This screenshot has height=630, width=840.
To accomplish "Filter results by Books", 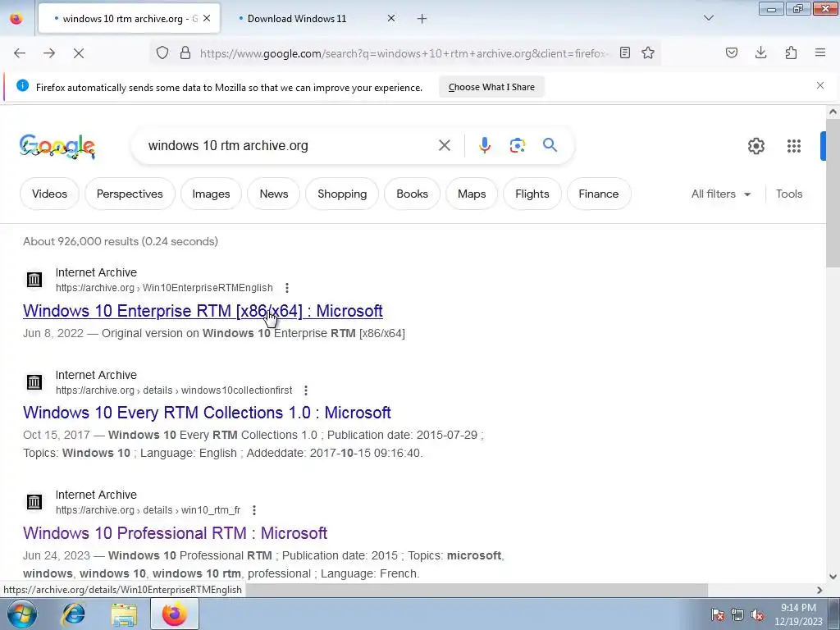I will click(412, 194).
